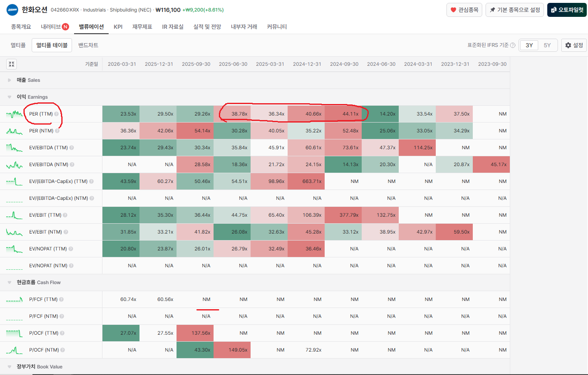Click the EV/EBITDA (TTM) sparkline icon

14,148
